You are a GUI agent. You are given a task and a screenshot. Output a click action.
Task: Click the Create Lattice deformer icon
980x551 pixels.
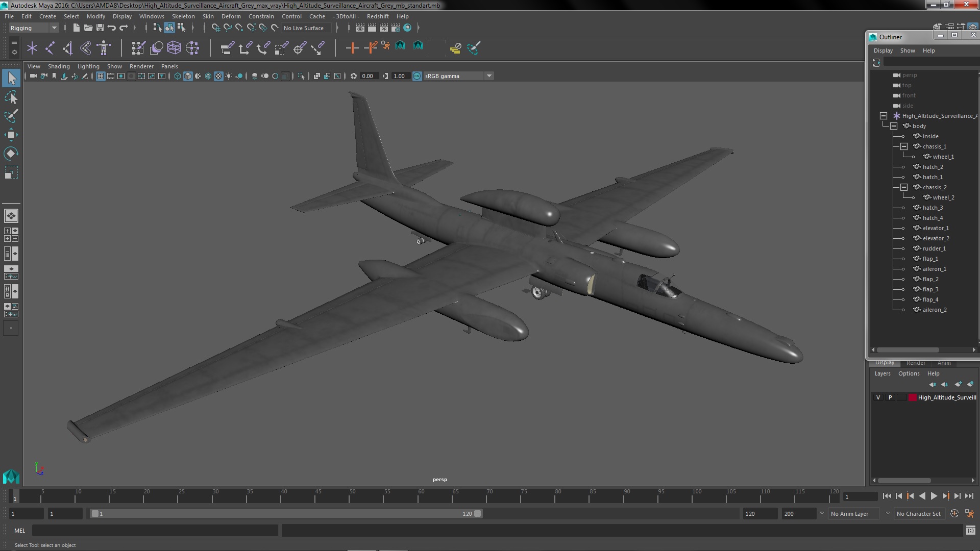coord(174,48)
